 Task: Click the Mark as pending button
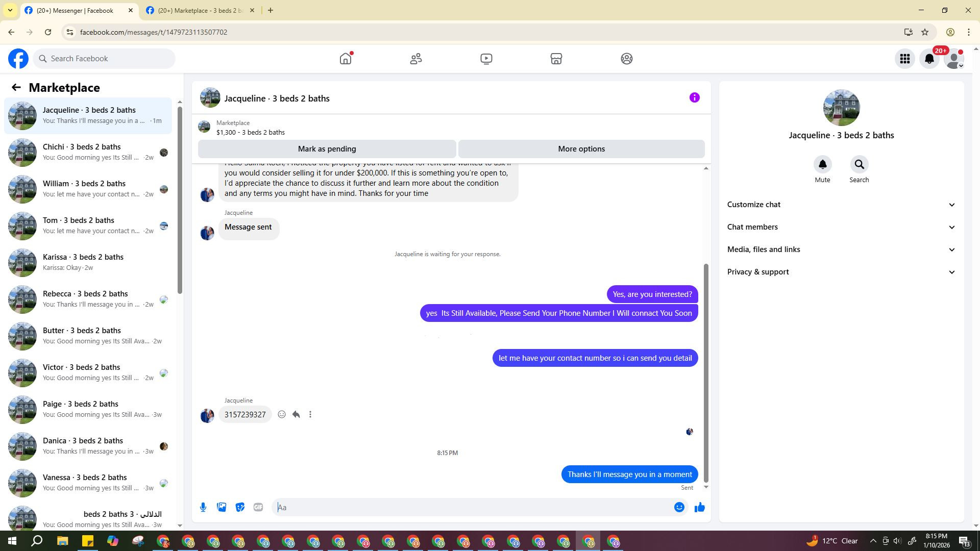coord(327,149)
